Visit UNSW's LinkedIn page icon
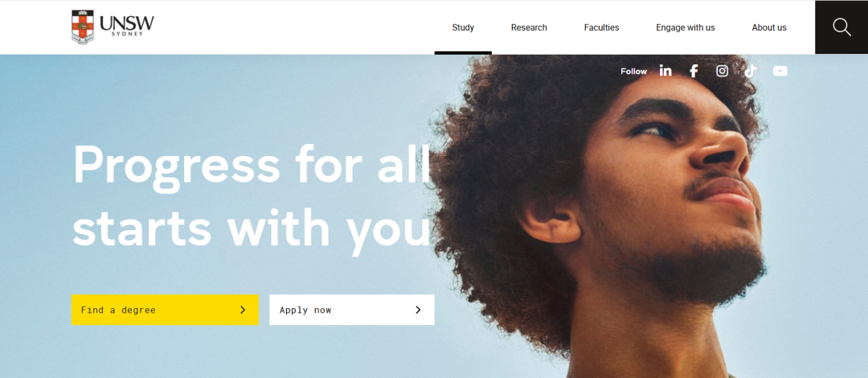 pyautogui.click(x=665, y=71)
